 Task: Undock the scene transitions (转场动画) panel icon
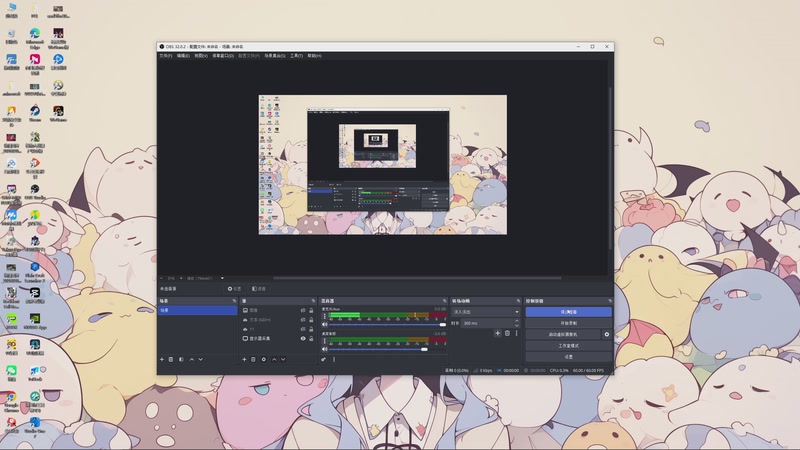click(x=518, y=301)
